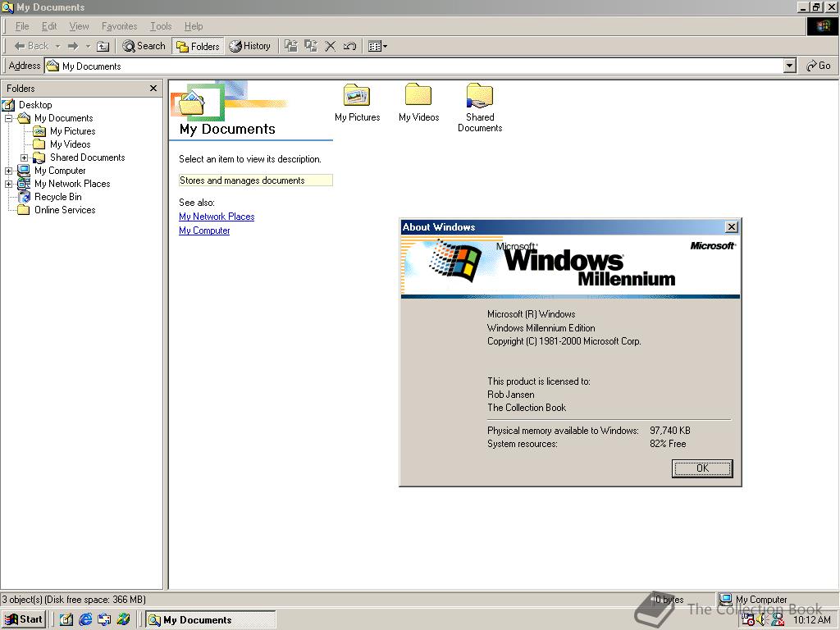Screen dimensions: 840x630
Task: Open the Search pane from the toolbar
Action: tap(144, 46)
